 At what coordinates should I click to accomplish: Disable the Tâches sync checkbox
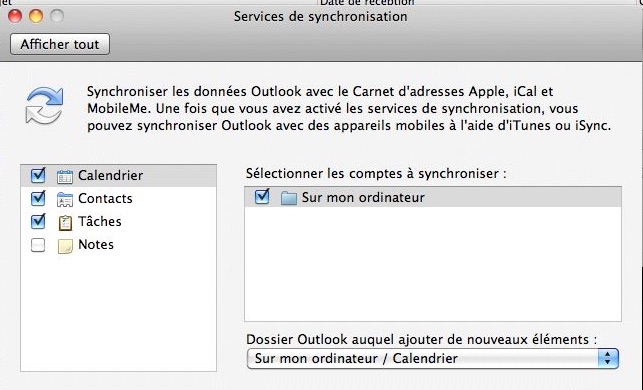click(x=38, y=221)
